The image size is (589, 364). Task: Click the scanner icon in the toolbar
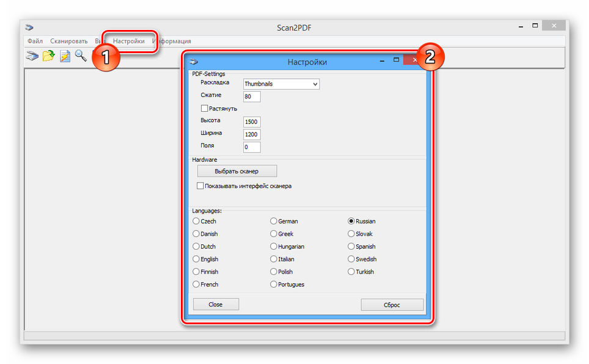(32, 57)
